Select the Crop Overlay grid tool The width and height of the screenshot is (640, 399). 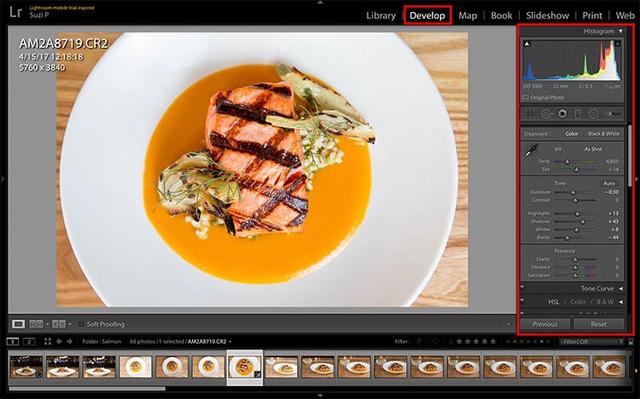531,114
